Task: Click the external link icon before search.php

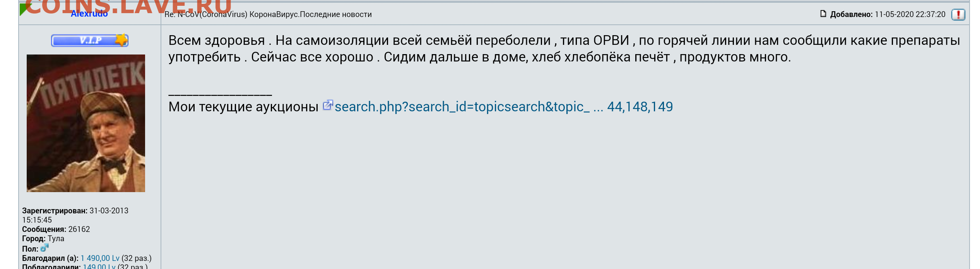Action: 328,105
